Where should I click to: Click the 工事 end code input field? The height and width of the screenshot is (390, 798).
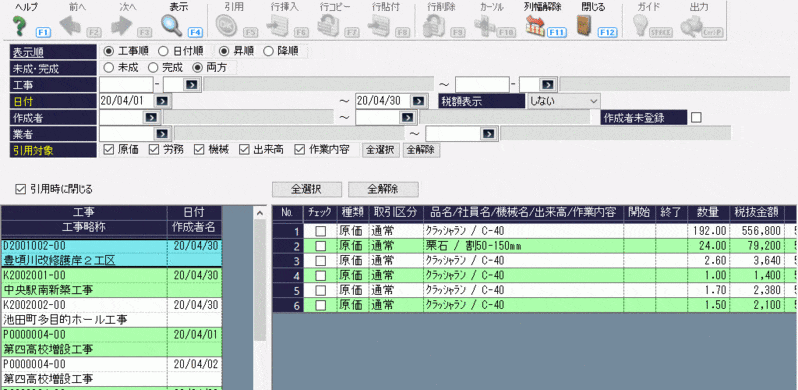pos(482,85)
